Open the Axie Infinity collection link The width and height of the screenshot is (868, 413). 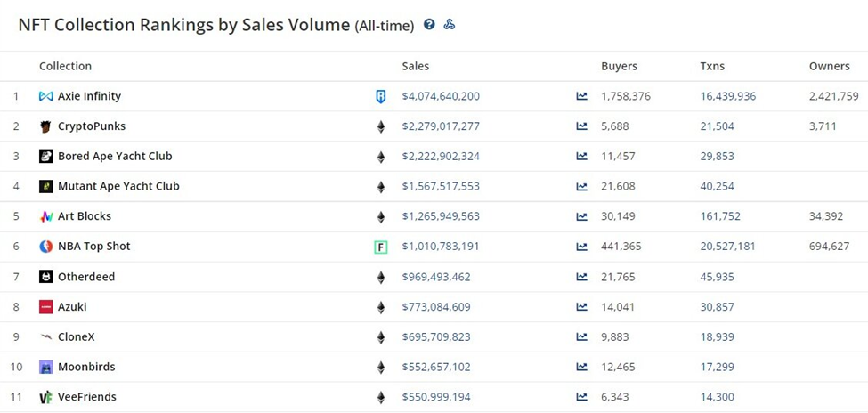(x=89, y=96)
